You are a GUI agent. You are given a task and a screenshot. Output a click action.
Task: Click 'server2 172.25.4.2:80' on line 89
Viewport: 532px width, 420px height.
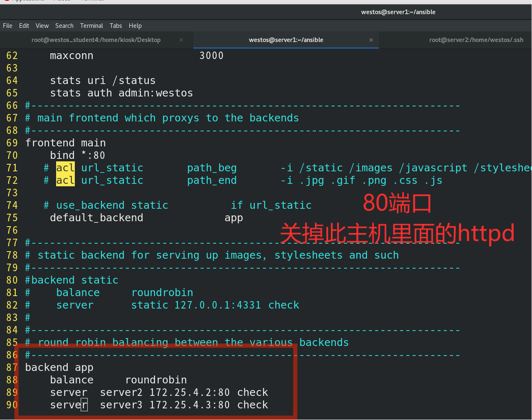tap(165, 393)
